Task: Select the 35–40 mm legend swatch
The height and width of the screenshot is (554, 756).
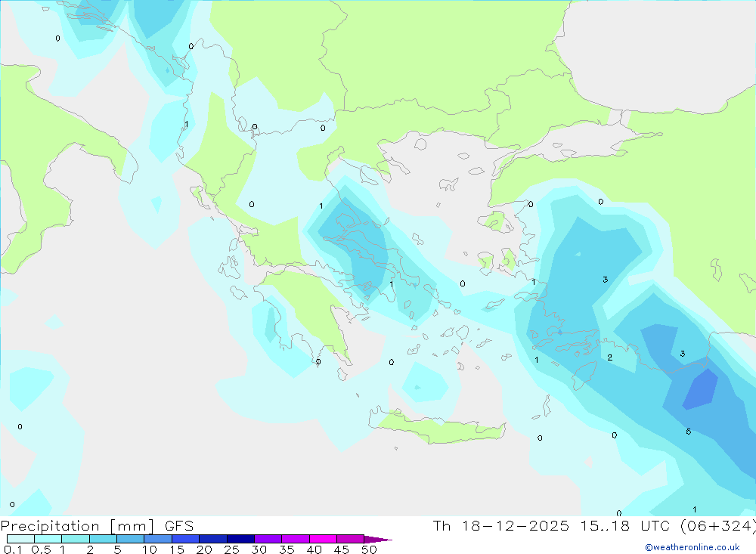Action: click(296, 539)
